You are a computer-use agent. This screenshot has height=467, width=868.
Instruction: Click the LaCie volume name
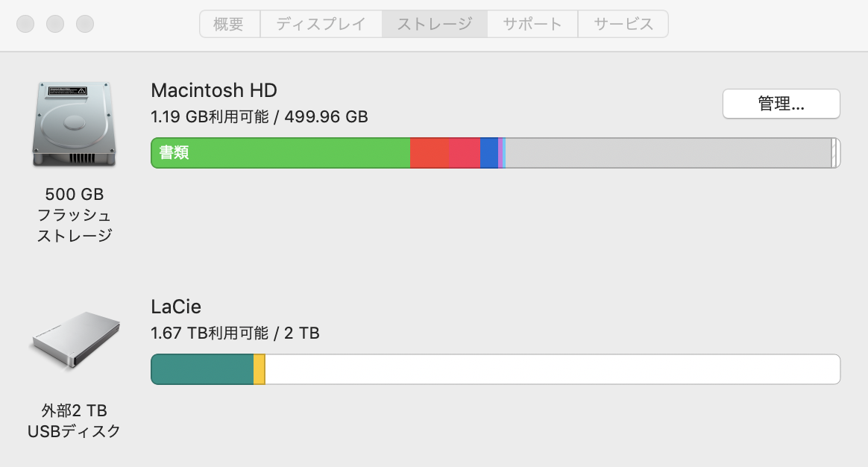(176, 307)
